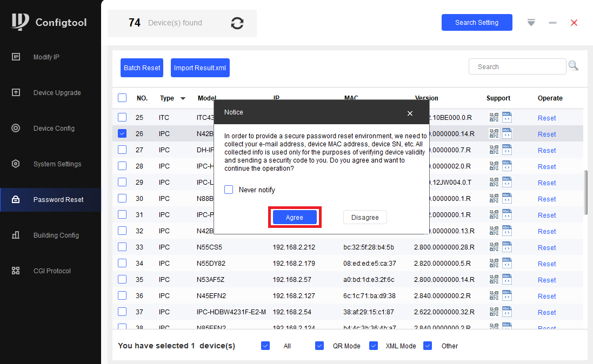The height and width of the screenshot is (364, 593).
Task: Open QR code support for device 33
Action: tap(494, 247)
